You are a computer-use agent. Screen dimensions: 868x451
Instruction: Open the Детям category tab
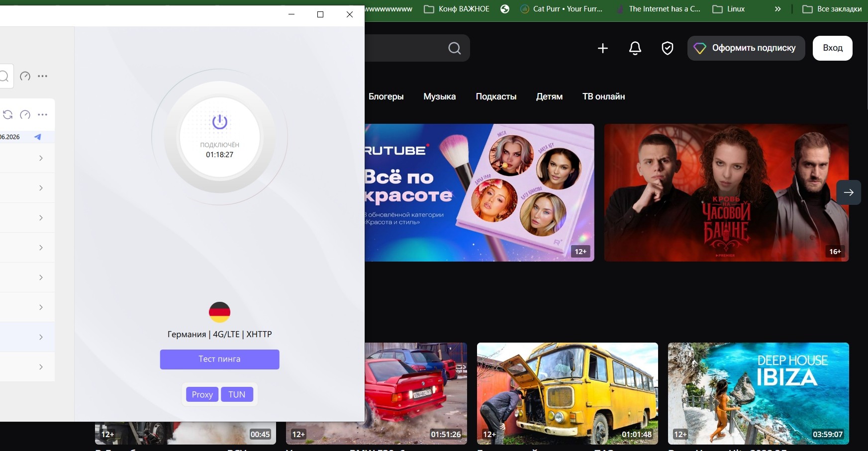click(549, 96)
